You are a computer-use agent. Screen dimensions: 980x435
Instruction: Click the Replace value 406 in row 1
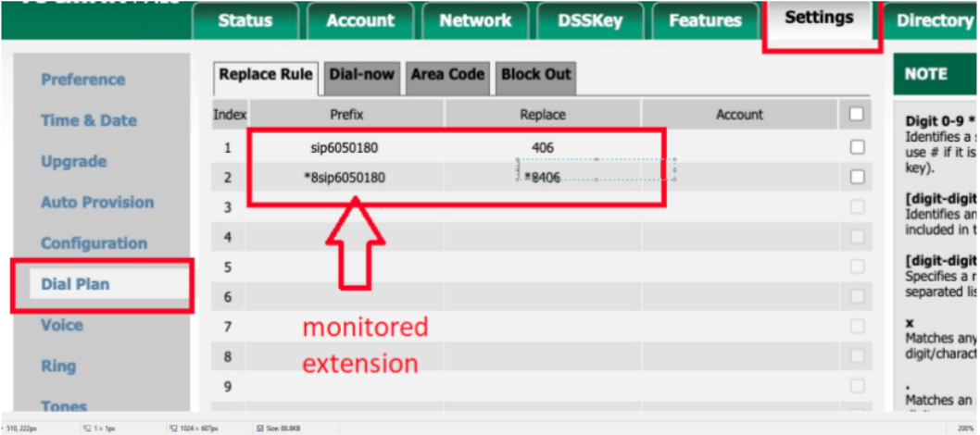[543, 147]
